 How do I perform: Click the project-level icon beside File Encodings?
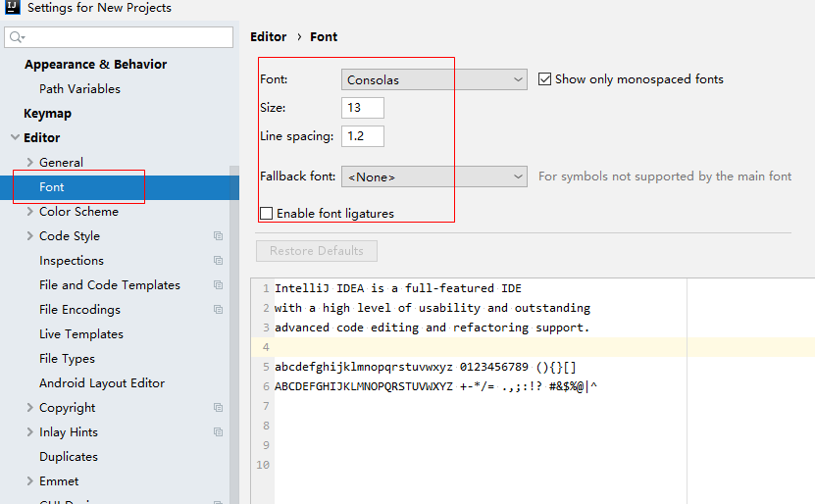click(x=218, y=310)
